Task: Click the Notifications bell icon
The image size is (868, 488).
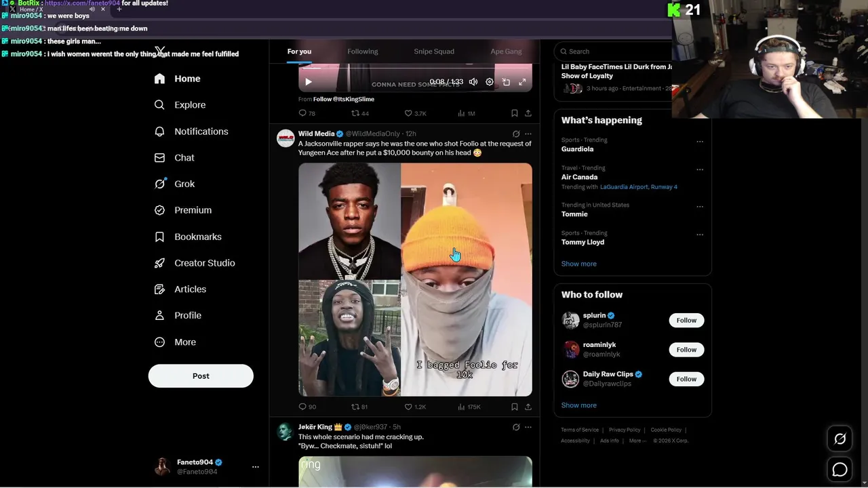Action: [159, 131]
